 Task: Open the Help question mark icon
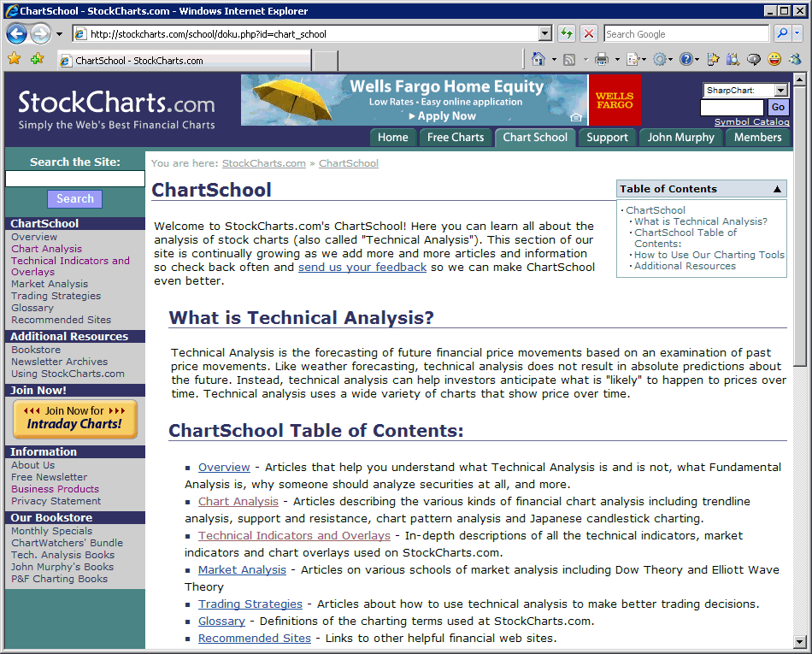(x=686, y=59)
